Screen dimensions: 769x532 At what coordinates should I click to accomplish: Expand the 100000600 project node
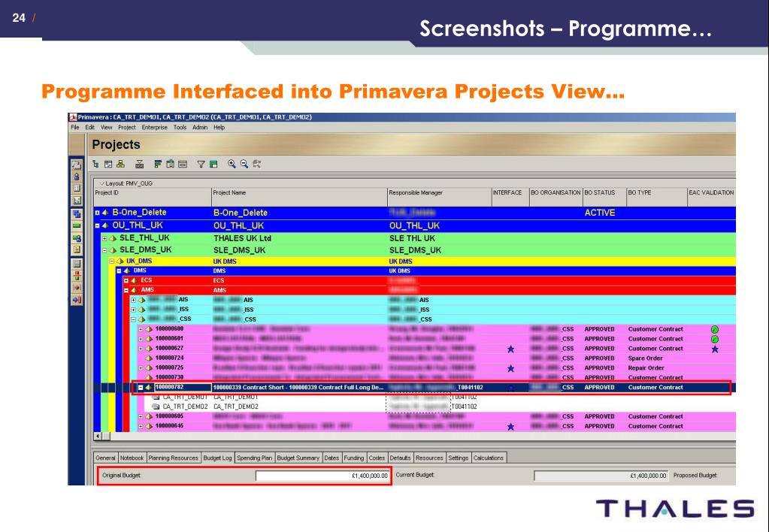pos(141,329)
